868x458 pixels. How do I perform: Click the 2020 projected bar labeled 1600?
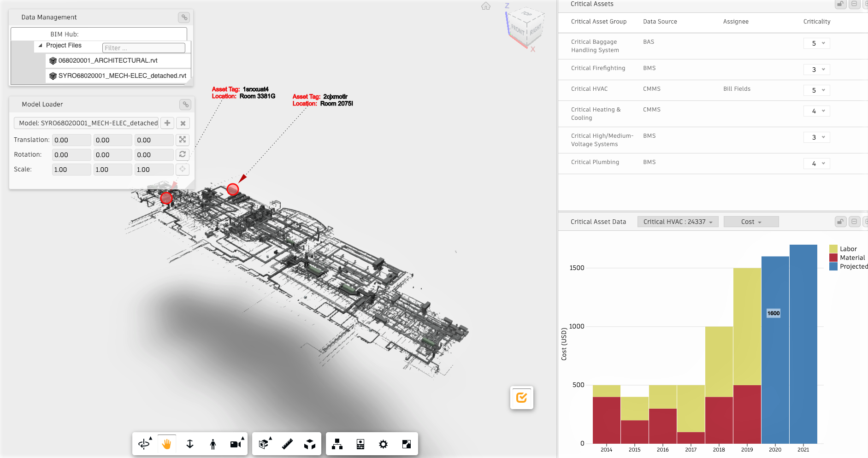coord(775,350)
